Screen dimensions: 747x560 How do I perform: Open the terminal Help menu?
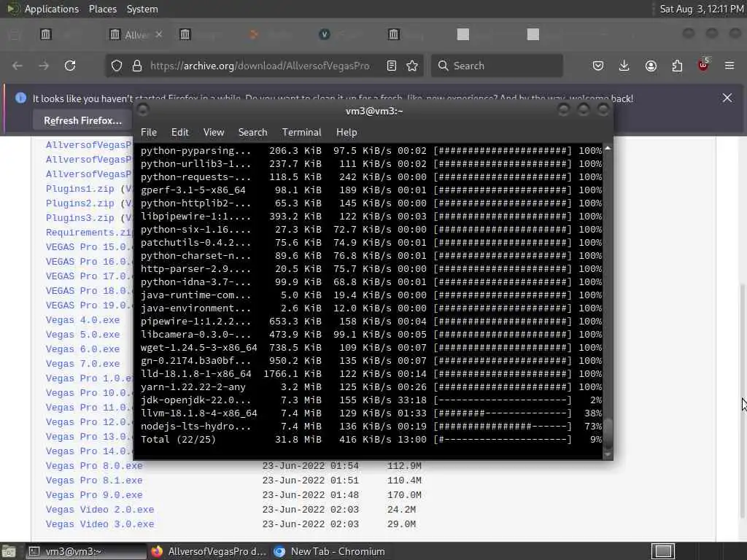click(347, 133)
